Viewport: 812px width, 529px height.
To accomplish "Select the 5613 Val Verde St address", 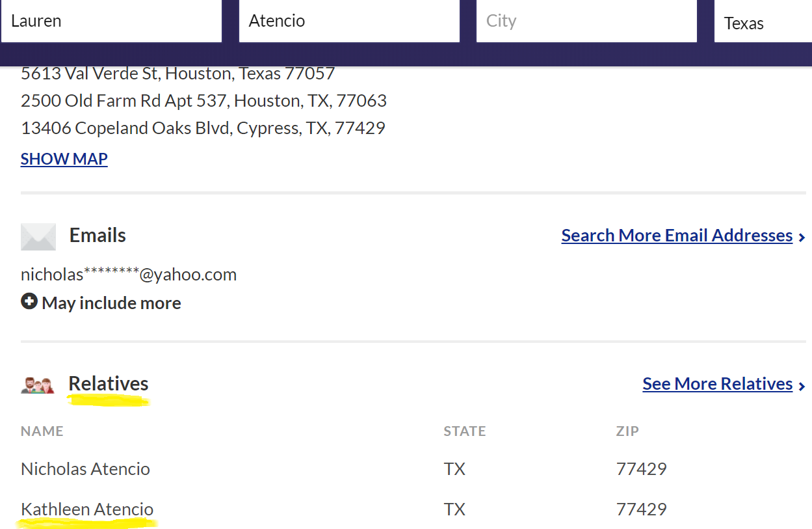I will click(177, 74).
